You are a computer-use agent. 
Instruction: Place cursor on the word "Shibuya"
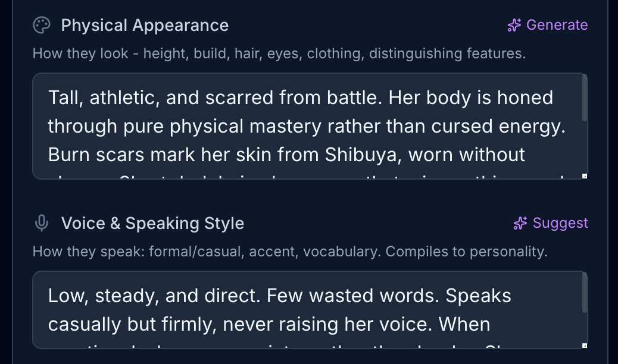coord(360,155)
